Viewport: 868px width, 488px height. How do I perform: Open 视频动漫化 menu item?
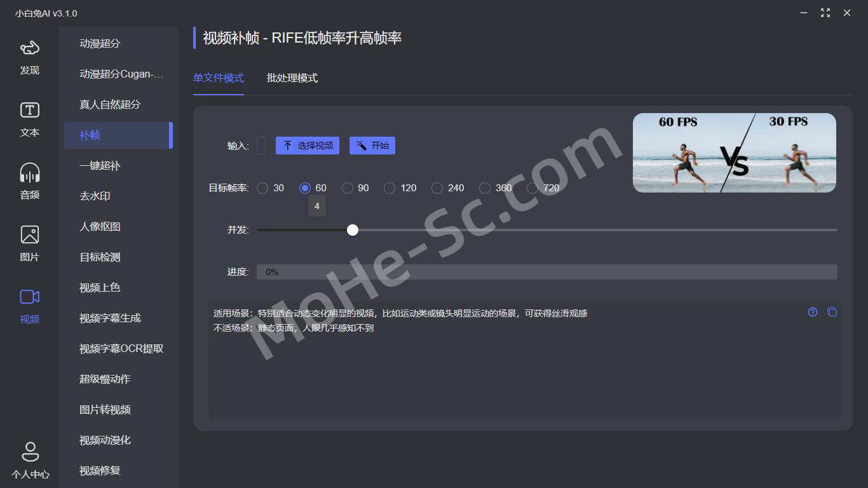click(x=118, y=440)
